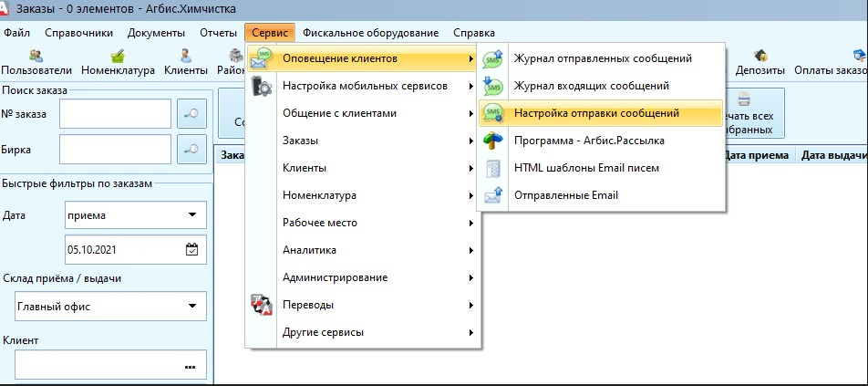Click the ellipsis button in Клиент field
The width and height of the screenshot is (868, 386).
coord(191,367)
